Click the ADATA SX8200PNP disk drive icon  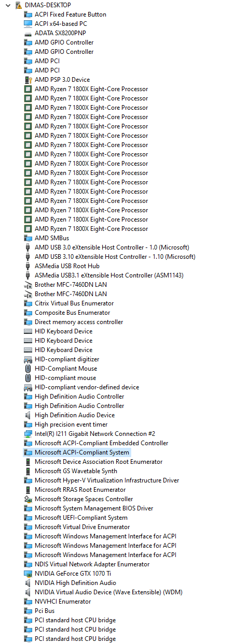(x=28, y=33)
